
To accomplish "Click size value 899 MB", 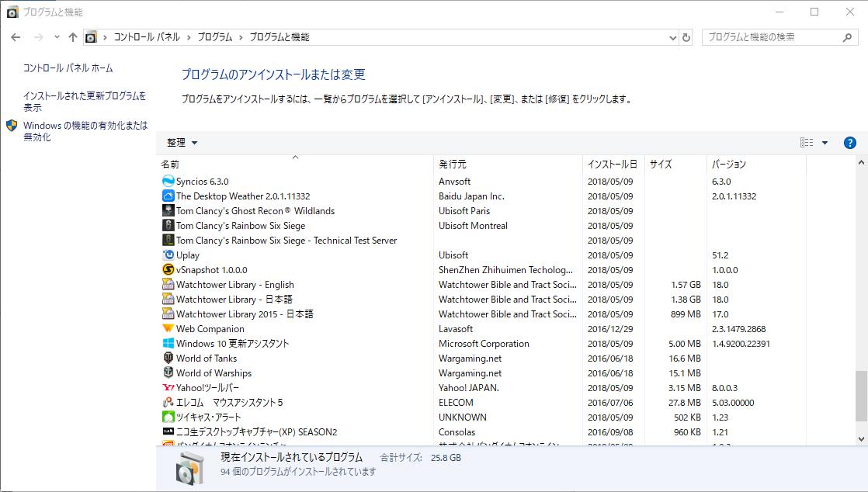I will 686,314.
